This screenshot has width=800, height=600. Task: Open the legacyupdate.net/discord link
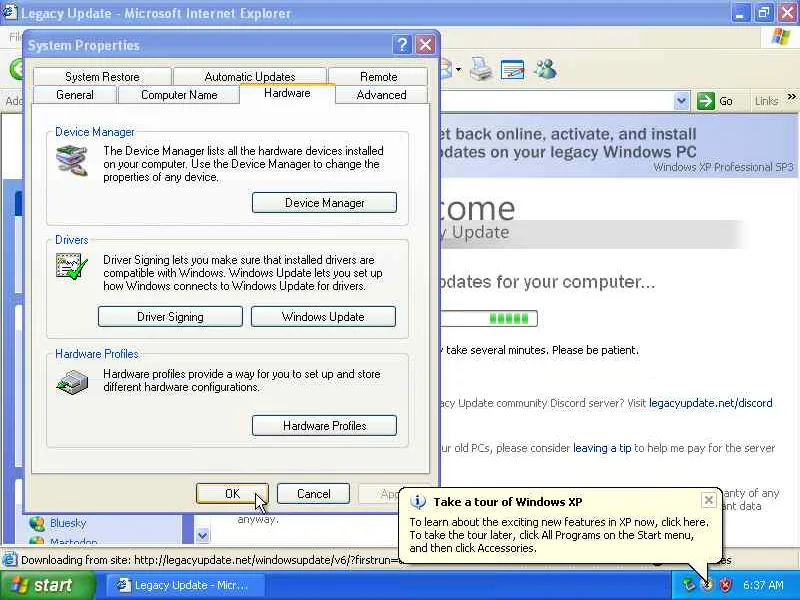point(711,403)
